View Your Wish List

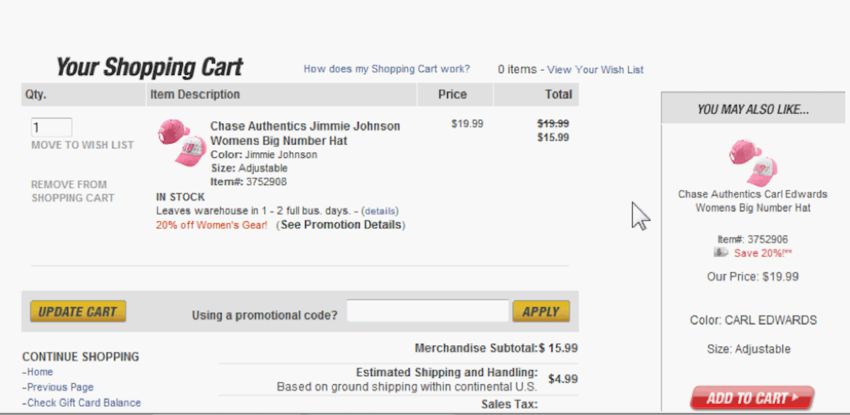[x=595, y=70]
